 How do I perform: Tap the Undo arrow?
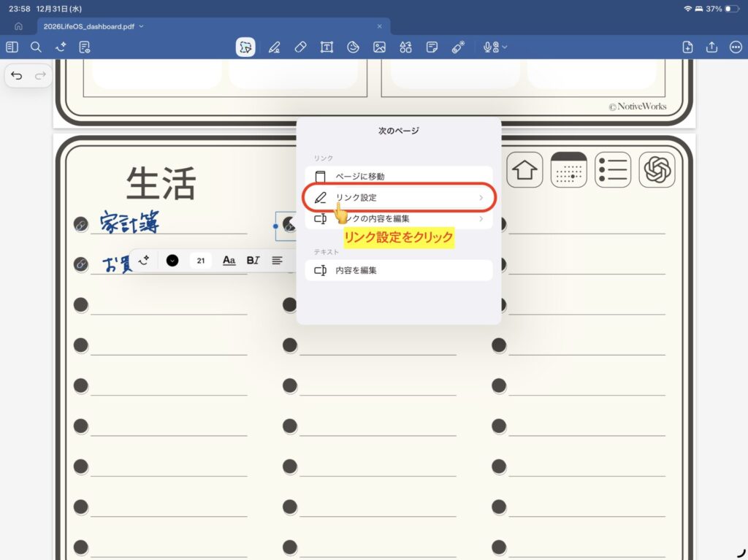coord(17,75)
